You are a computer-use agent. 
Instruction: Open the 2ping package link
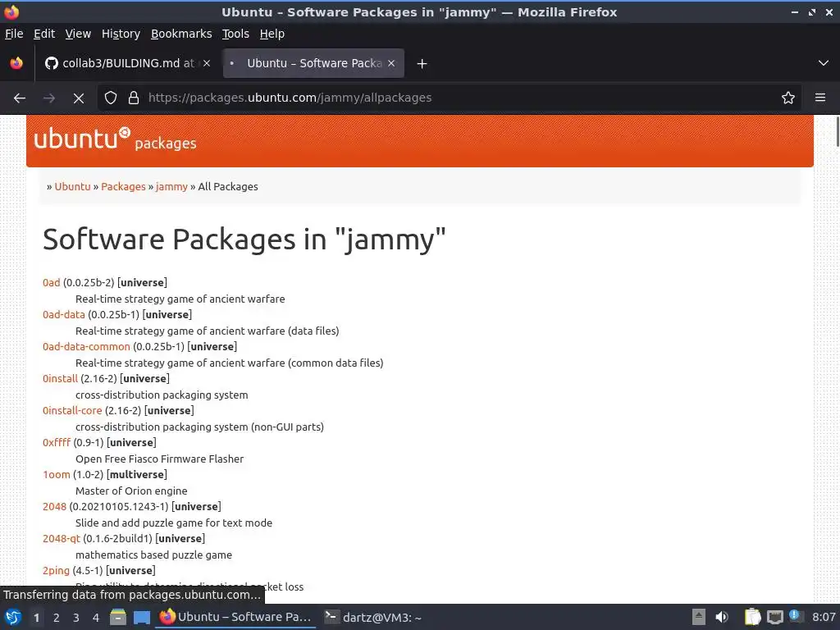pos(57,571)
